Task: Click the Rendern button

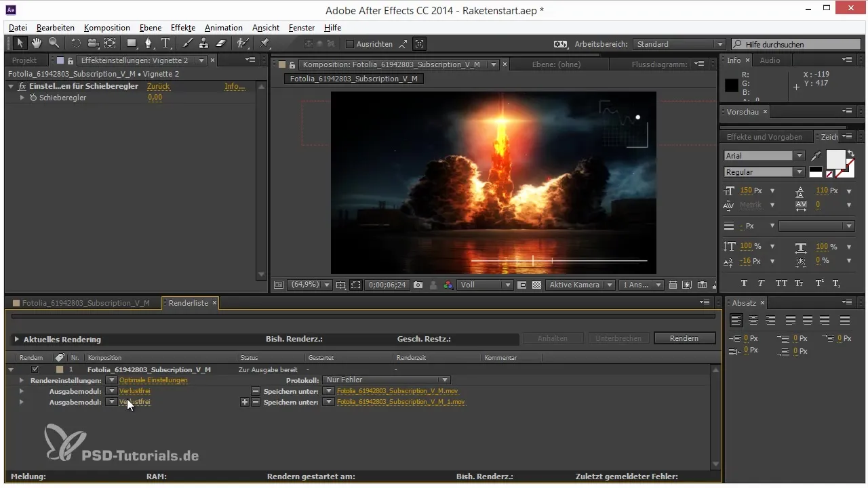Action: pyautogui.click(x=684, y=338)
